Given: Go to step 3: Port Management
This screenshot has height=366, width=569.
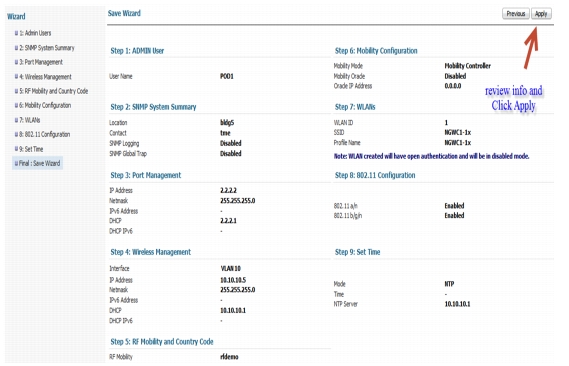Looking at the screenshot, I should [41, 62].
